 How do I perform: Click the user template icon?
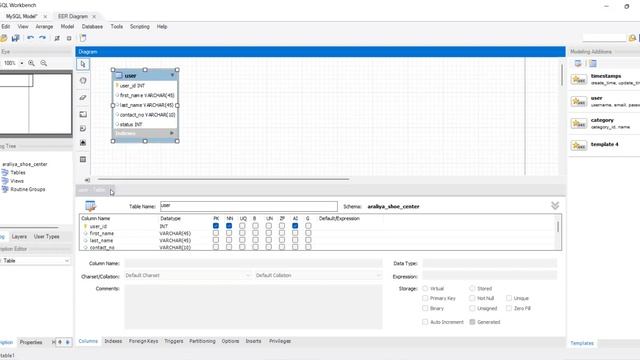pyautogui.click(x=579, y=101)
